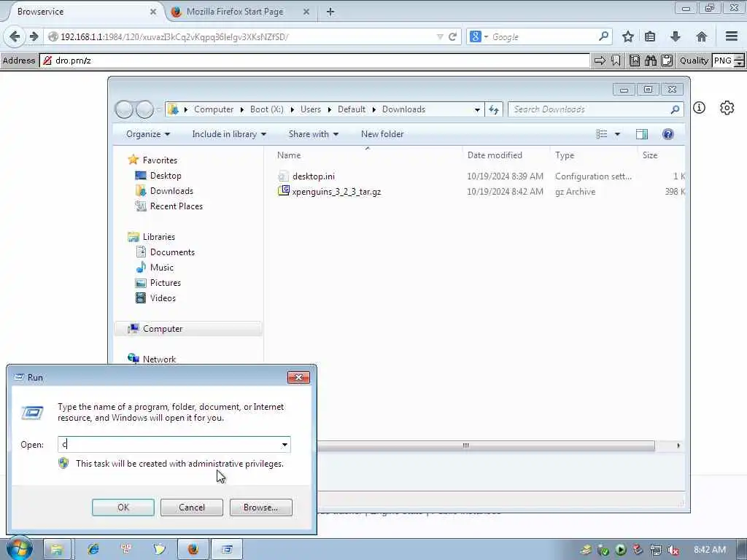The height and width of the screenshot is (560, 747).
Task: Expand the Explorer address path history dropdown
Action: coord(477,109)
